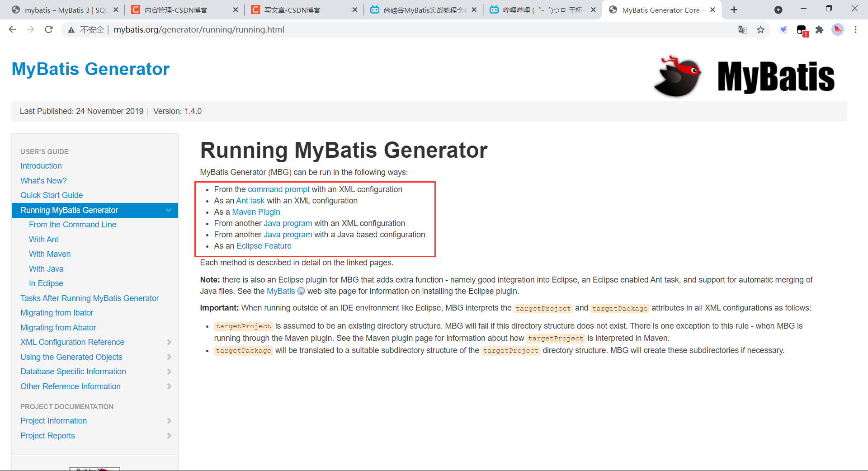Switch to the 写文章-CSDN博客 tab
Image resolution: width=868 pixels, height=471 pixels.
pos(303,10)
